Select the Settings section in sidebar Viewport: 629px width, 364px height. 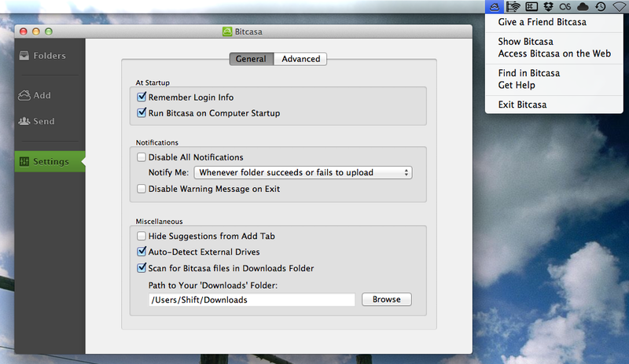tap(50, 161)
